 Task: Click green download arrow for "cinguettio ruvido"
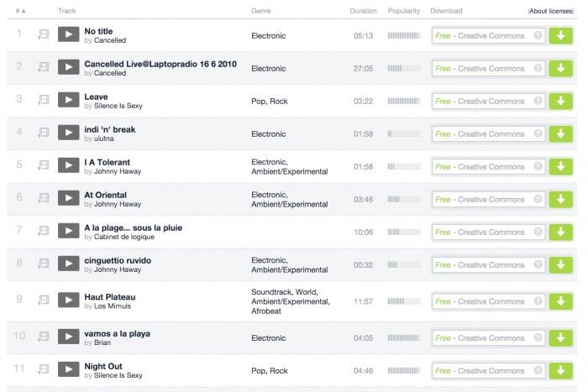pos(560,264)
